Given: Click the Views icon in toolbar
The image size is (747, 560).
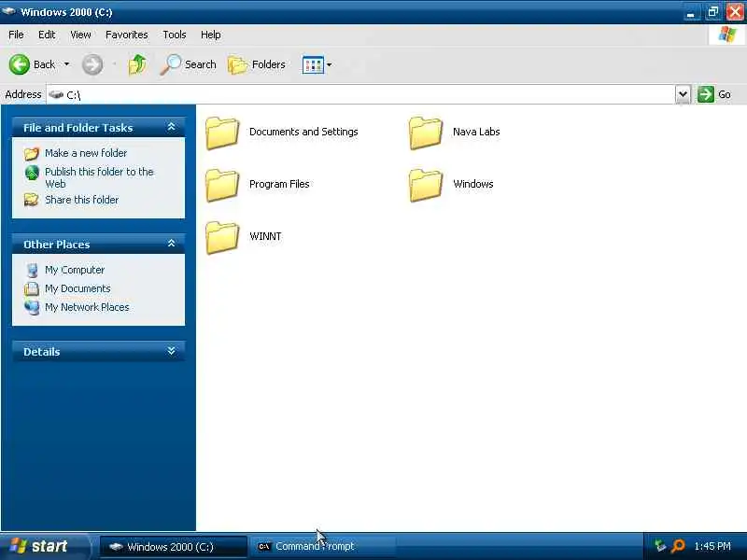Looking at the screenshot, I should pyautogui.click(x=313, y=64).
